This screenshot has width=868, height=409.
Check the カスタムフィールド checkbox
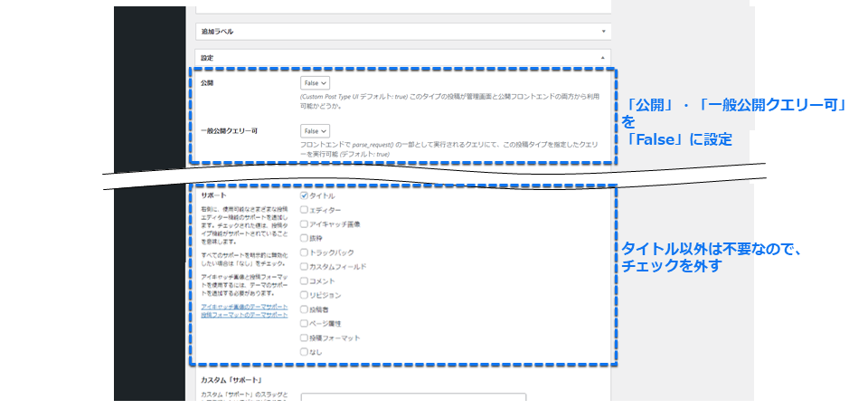pos(305,267)
